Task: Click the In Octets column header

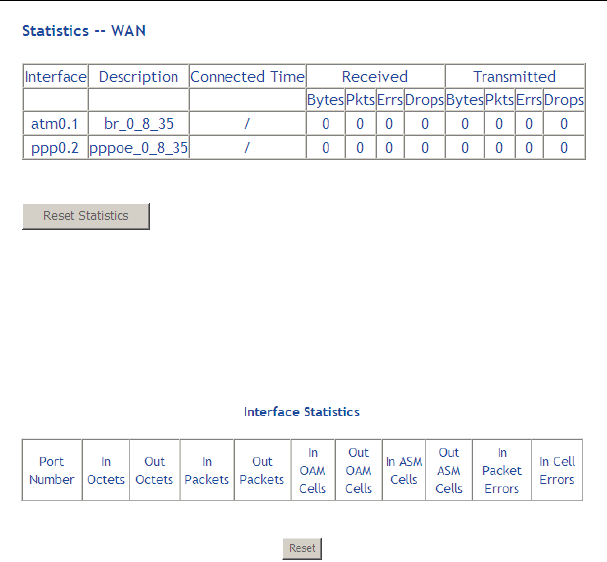Action: click(x=106, y=470)
